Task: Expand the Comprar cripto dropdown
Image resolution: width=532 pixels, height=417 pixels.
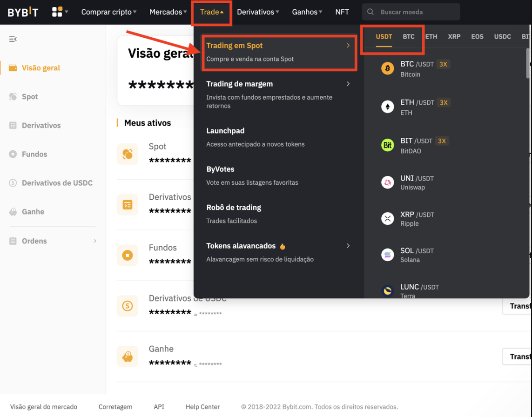Action: tap(109, 12)
